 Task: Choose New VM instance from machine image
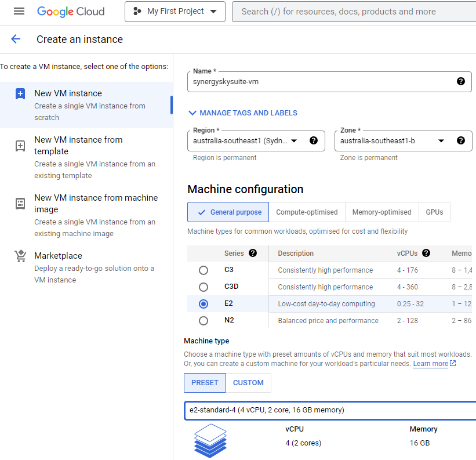coord(86,215)
